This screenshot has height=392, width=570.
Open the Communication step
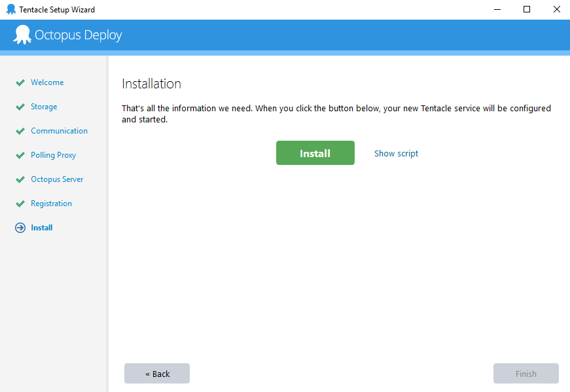click(60, 131)
